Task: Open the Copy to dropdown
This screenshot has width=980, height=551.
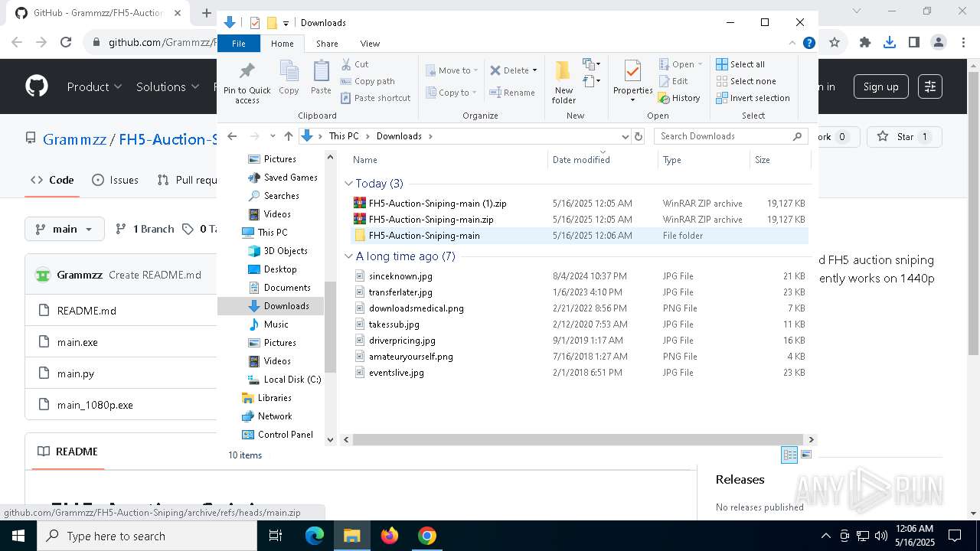Action: tap(452, 93)
